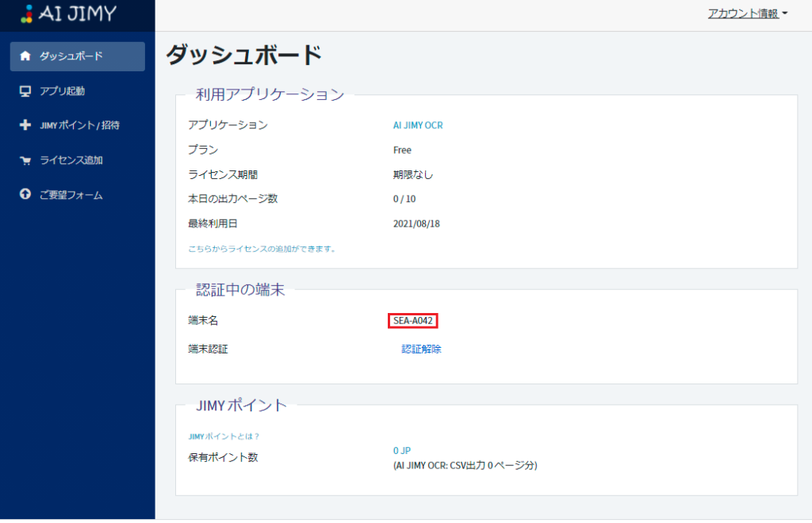Screen dimensions: 812x523
Task: Click the AI JIMY logo
Action: (68, 13)
